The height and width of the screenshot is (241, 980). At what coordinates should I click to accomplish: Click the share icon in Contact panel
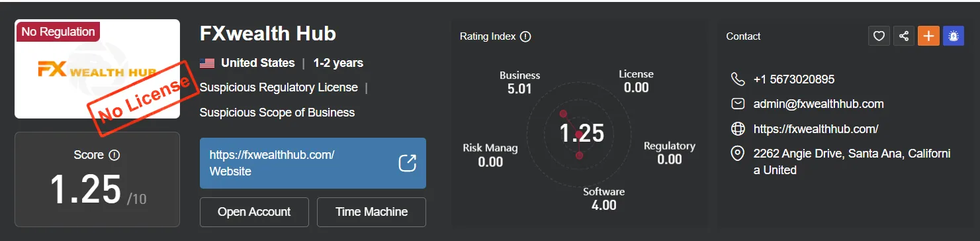coord(903,36)
